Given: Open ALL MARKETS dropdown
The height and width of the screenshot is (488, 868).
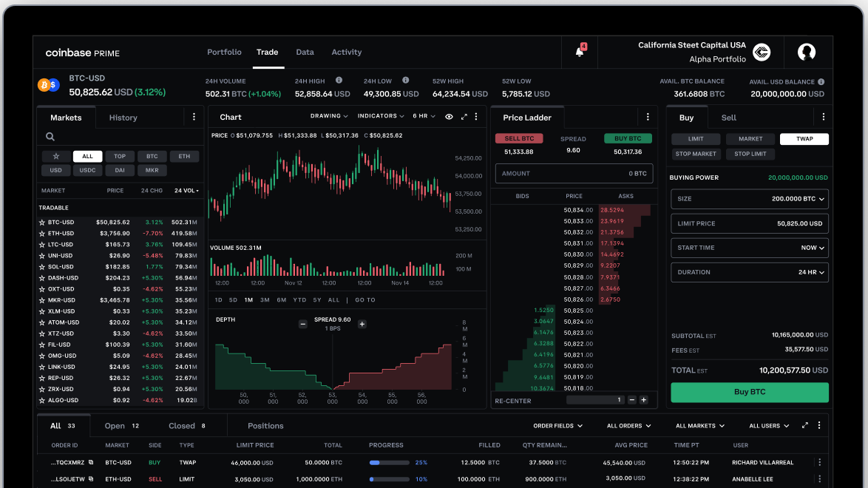Looking at the screenshot, I should pyautogui.click(x=699, y=426).
